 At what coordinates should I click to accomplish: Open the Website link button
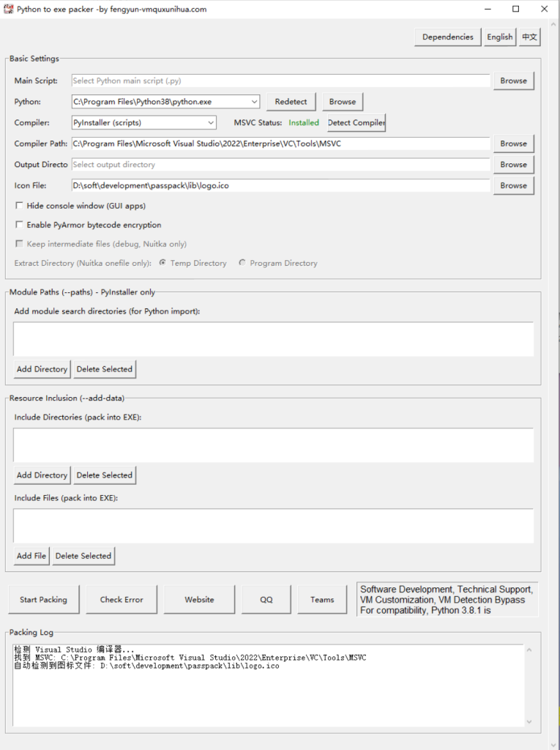[199, 600]
